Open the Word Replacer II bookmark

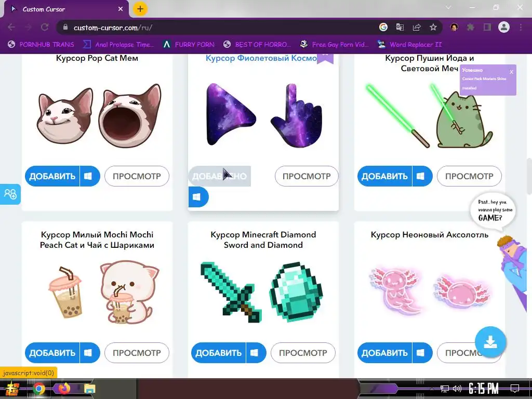410,45
